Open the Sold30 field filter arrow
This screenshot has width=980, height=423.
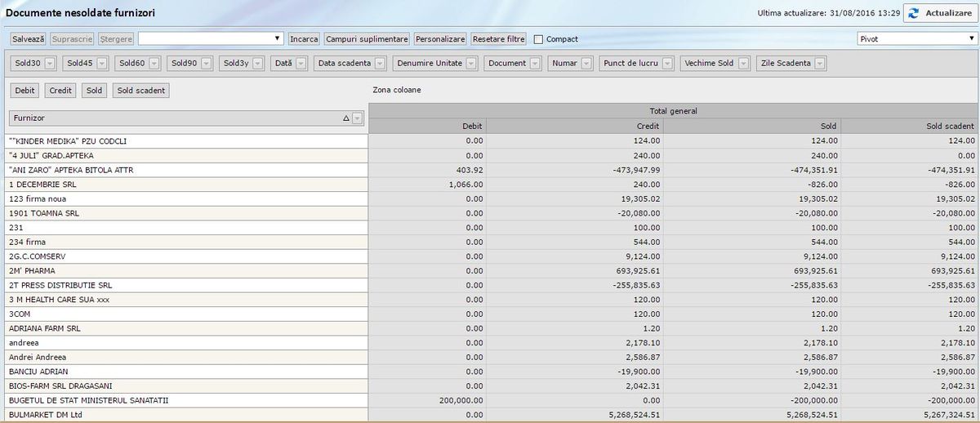click(x=50, y=64)
